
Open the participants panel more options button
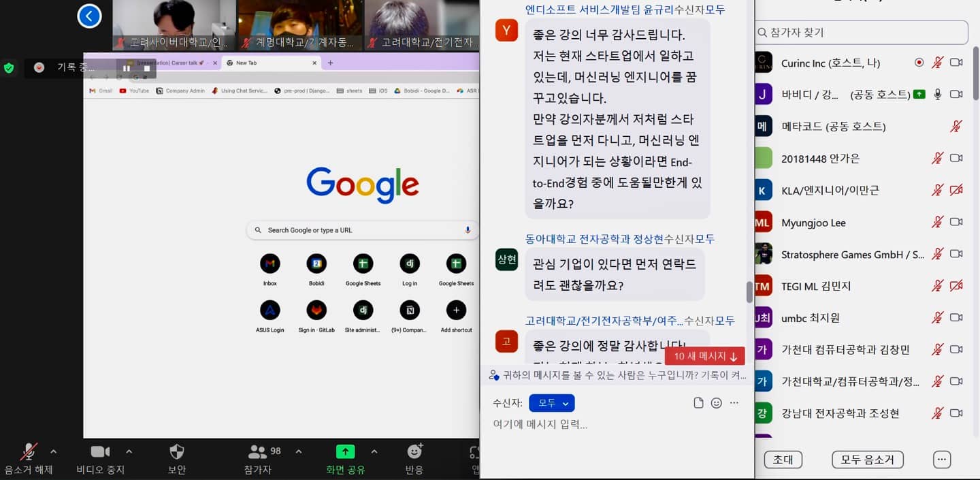[x=942, y=460]
